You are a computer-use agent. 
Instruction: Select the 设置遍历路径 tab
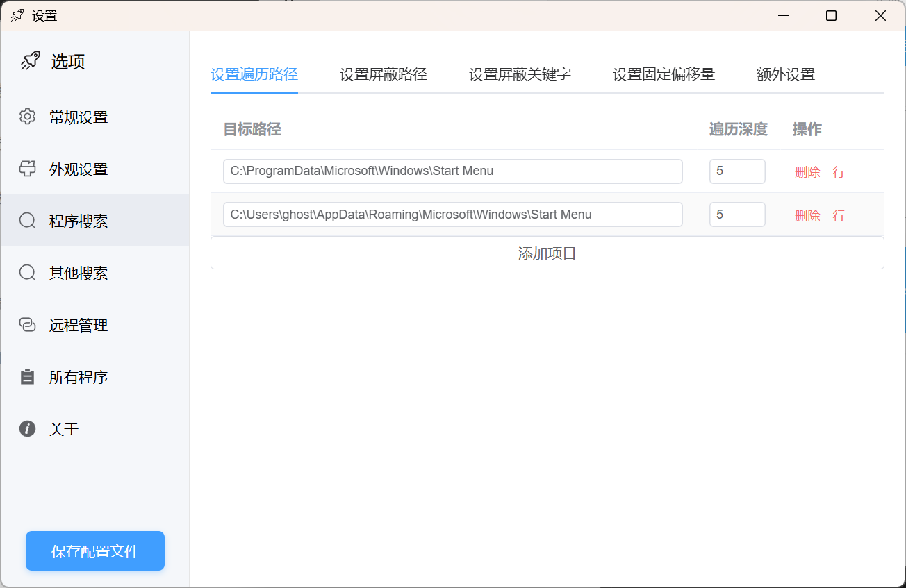click(254, 74)
